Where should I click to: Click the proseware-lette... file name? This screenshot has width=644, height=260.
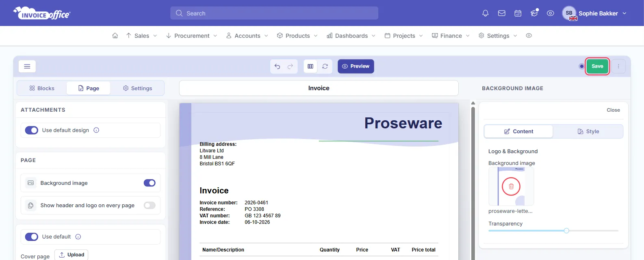[510, 211]
